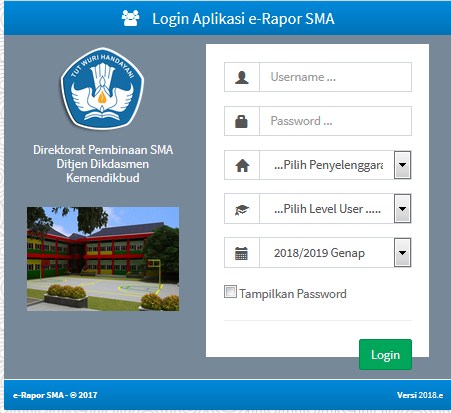Click the calendar icon beside semester selector
The width and height of the screenshot is (451, 413).
241,253
